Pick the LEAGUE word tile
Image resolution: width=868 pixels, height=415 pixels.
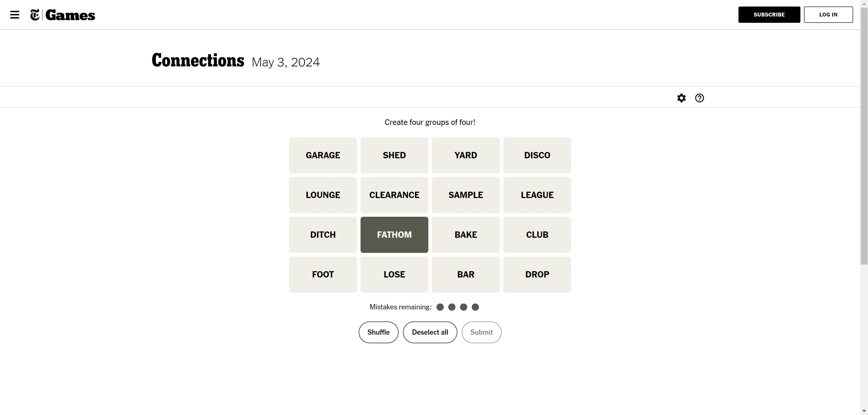point(537,195)
